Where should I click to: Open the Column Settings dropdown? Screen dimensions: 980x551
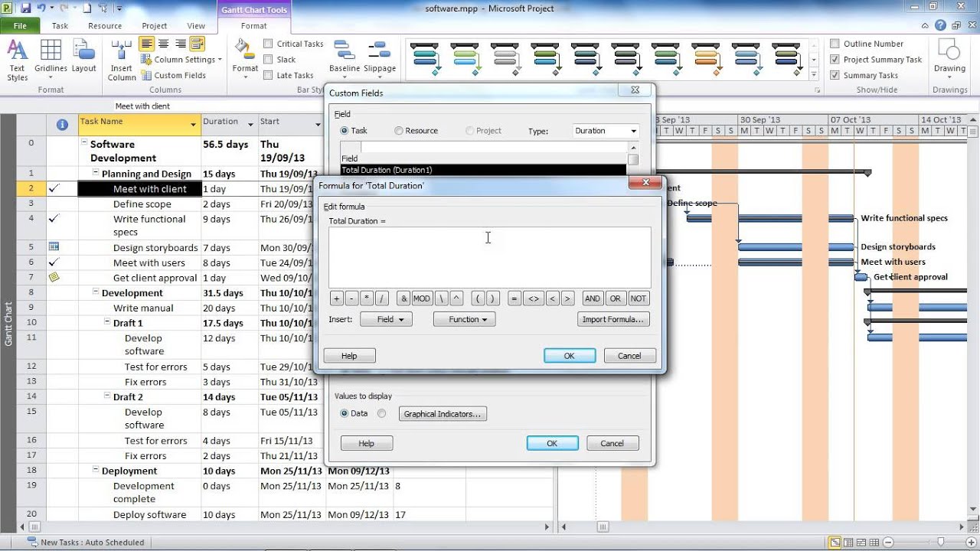181,60
